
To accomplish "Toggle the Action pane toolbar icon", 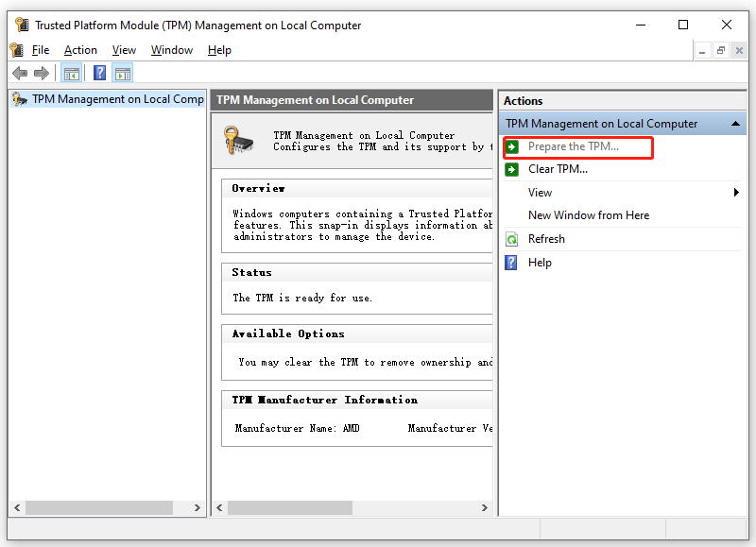I will (123, 74).
